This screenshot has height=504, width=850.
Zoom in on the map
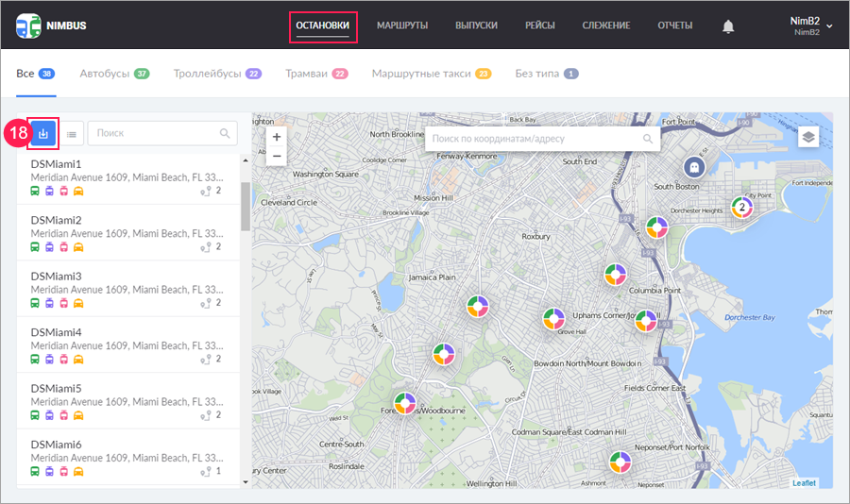click(x=277, y=137)
